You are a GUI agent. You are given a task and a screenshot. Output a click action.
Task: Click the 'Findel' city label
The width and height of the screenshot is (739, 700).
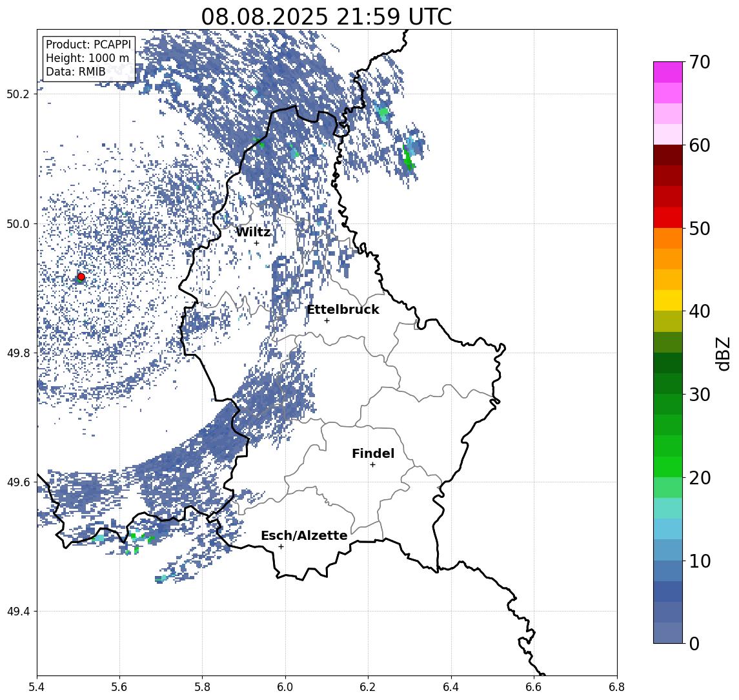373,453
